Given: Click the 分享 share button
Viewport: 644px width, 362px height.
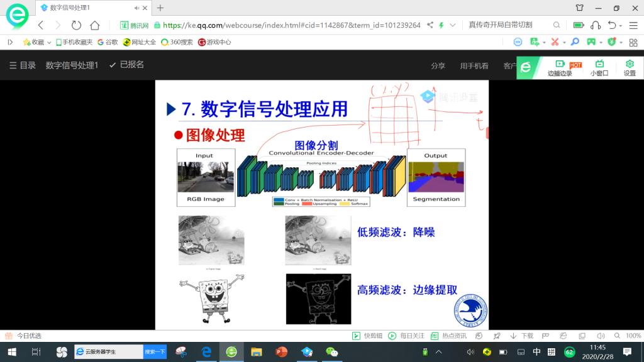Looking at the screenshot, I should 438,65.
